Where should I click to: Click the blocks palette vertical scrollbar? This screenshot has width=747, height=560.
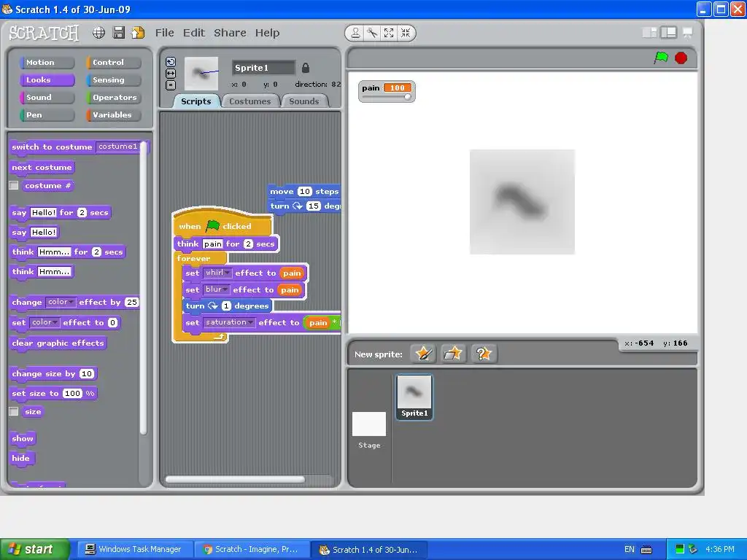click(143, 288)
